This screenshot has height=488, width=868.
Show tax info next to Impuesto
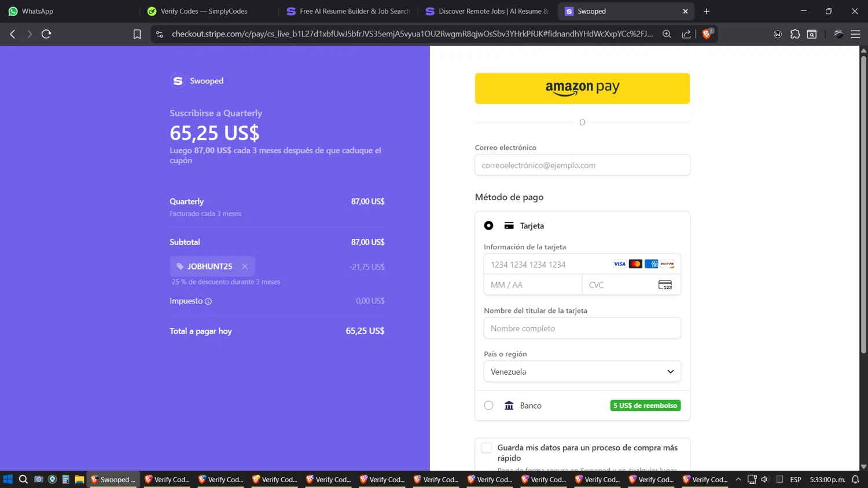coord(208,301)
